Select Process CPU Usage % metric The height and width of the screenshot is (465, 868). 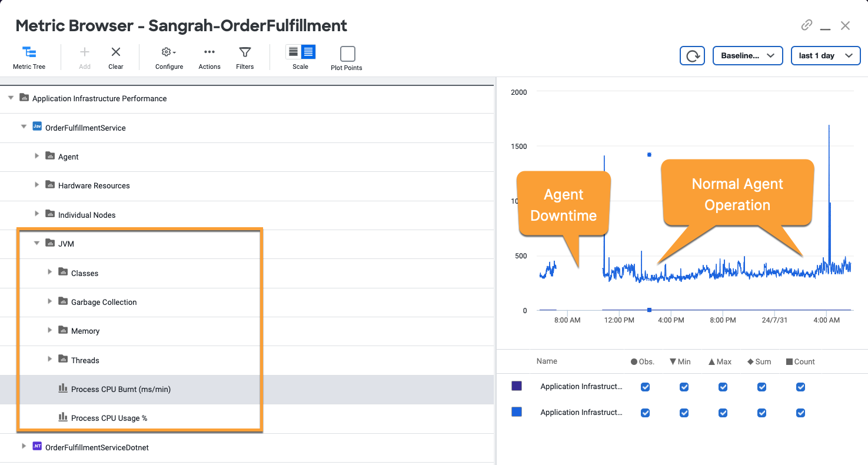point(109,418)
